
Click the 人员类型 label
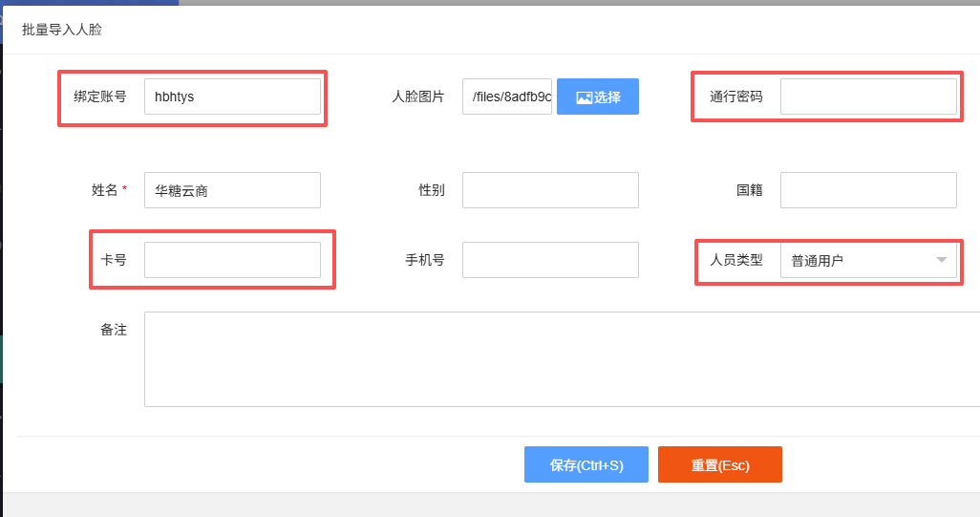(x=736, y=259)
